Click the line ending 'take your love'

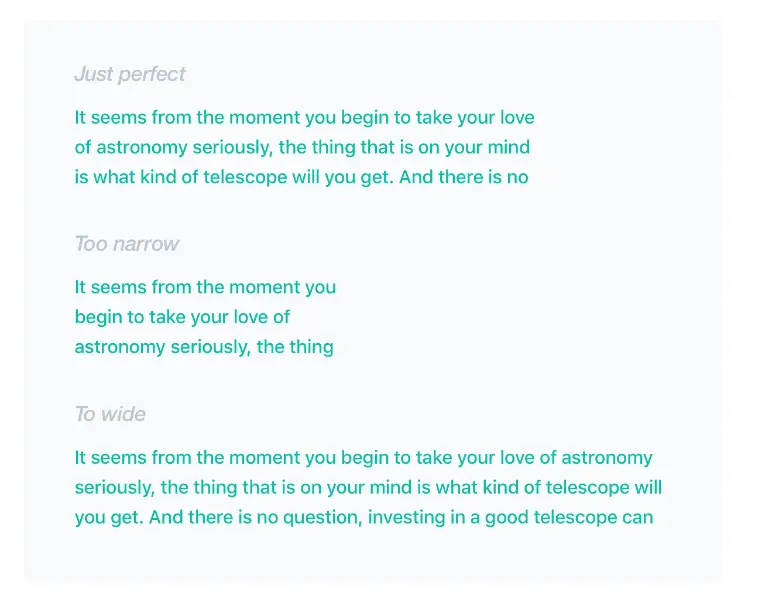tap(304, 117)
